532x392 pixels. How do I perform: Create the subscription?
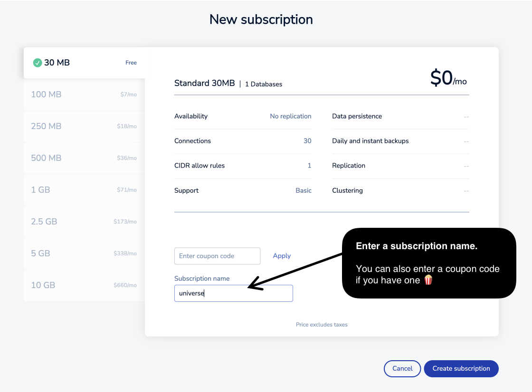pos(461,369)
